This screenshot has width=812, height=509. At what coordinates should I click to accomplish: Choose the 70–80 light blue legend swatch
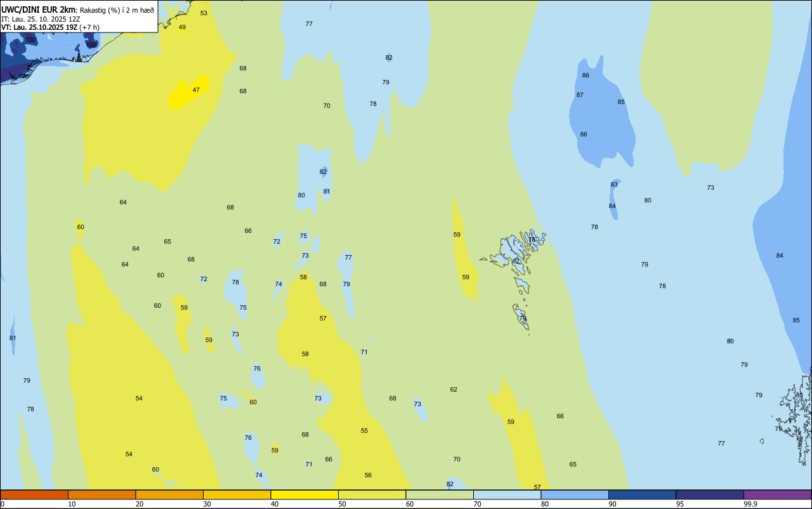tap(507, 494)
